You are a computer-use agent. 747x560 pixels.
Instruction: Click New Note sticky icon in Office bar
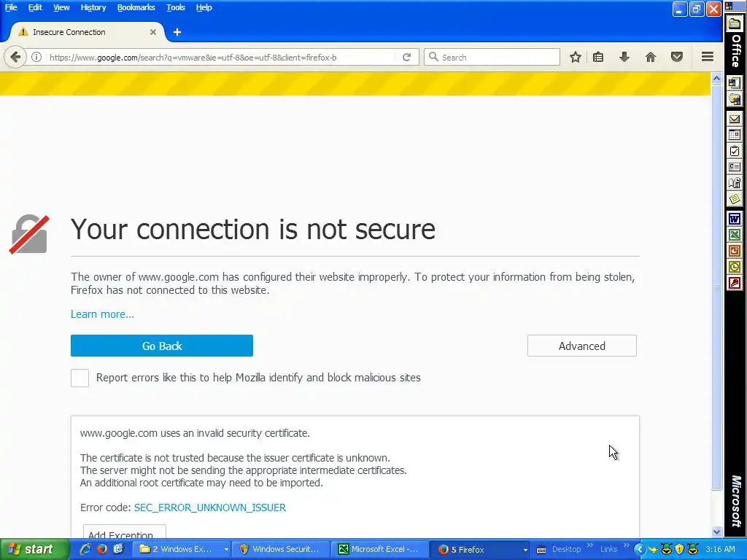(x=734, y=199)
